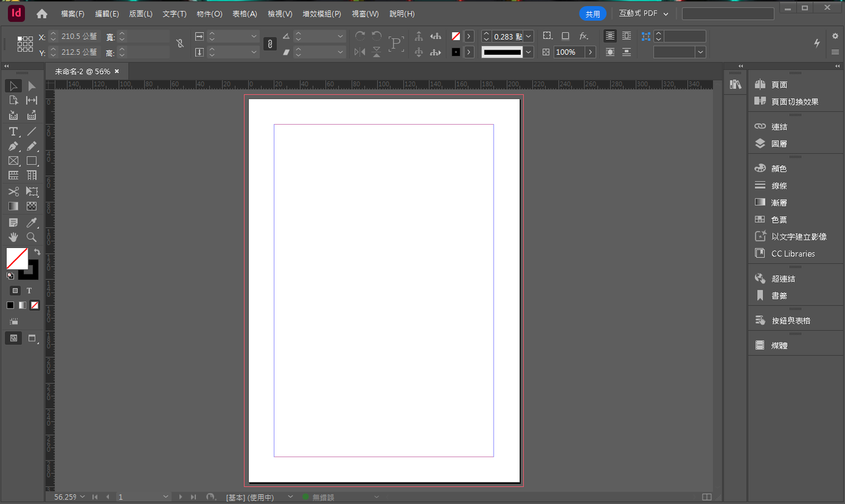This screenshot has width=845, height=504.
Task: Click the 共用 share button
Action: 593,14
